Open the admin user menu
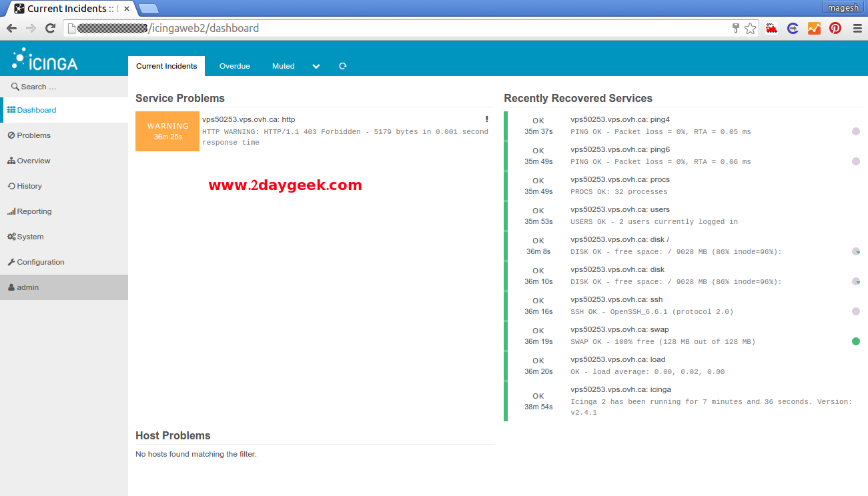 click(x=64, y=287)
